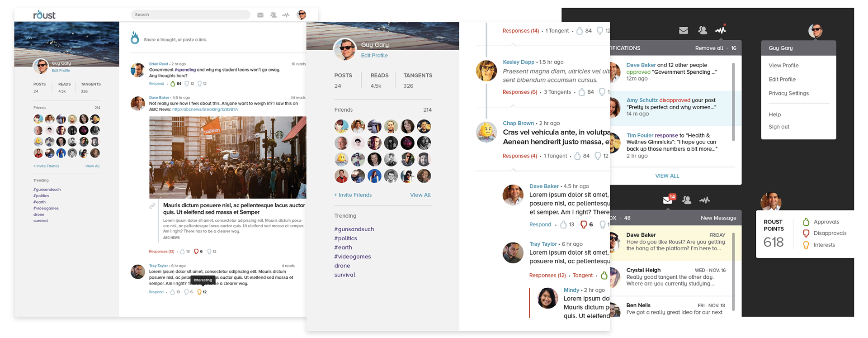
Task: Click + Invite Friends in the enlarged profile panel
Action: pyautogui.click(x=353, y=195)
